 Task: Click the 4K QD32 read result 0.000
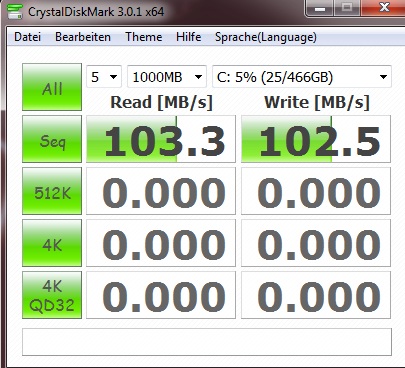point(161,295)
